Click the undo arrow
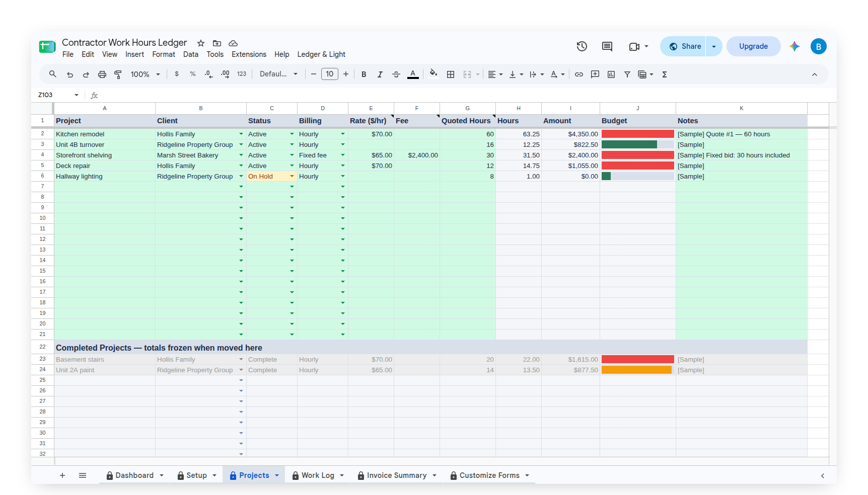Screen dimensions: 868x495 point(70,74)
